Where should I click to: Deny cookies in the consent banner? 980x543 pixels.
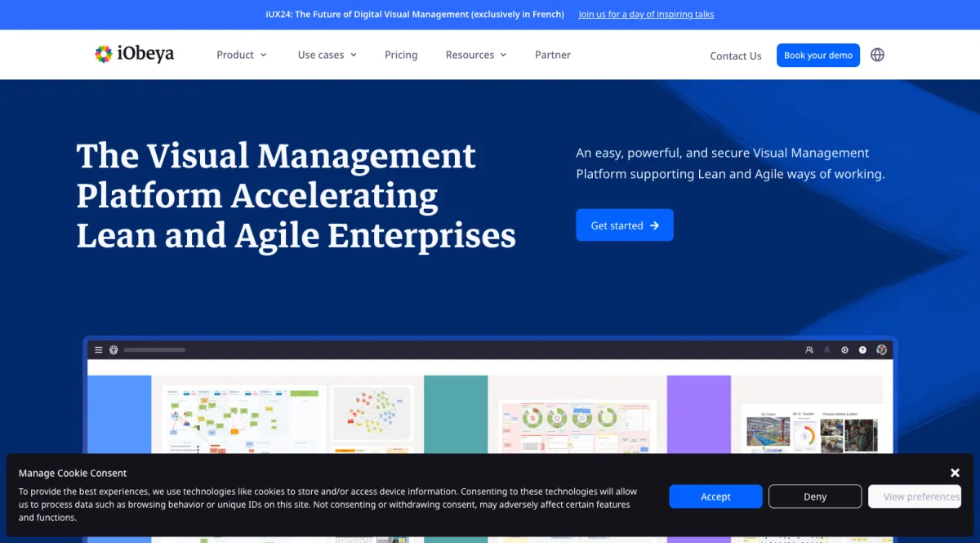(x=815, y=496)
